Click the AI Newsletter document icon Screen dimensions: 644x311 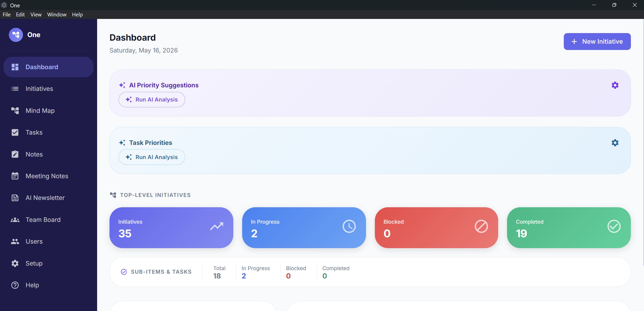[x=15, y=198]
